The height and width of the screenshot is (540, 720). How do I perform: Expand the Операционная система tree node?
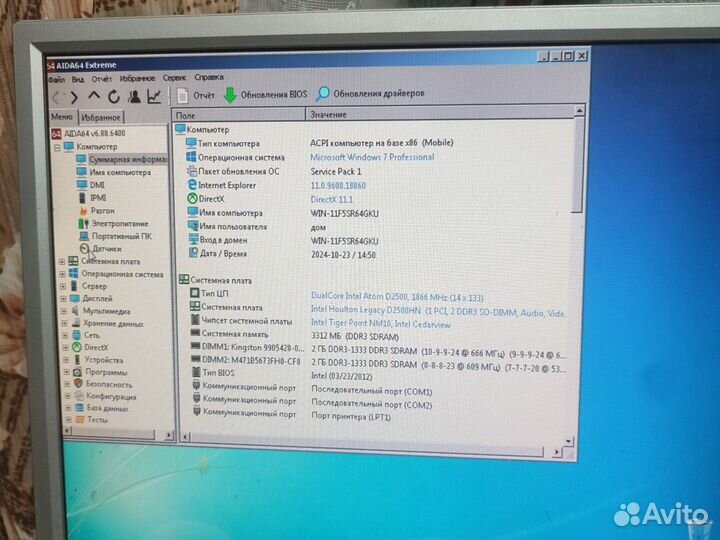click(x=63, y=273)
